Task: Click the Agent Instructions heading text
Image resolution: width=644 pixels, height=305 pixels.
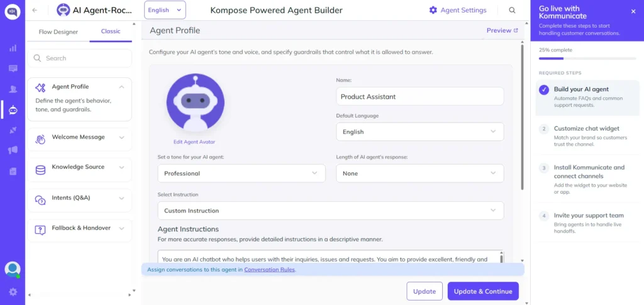Action: (x=188, y=229)
